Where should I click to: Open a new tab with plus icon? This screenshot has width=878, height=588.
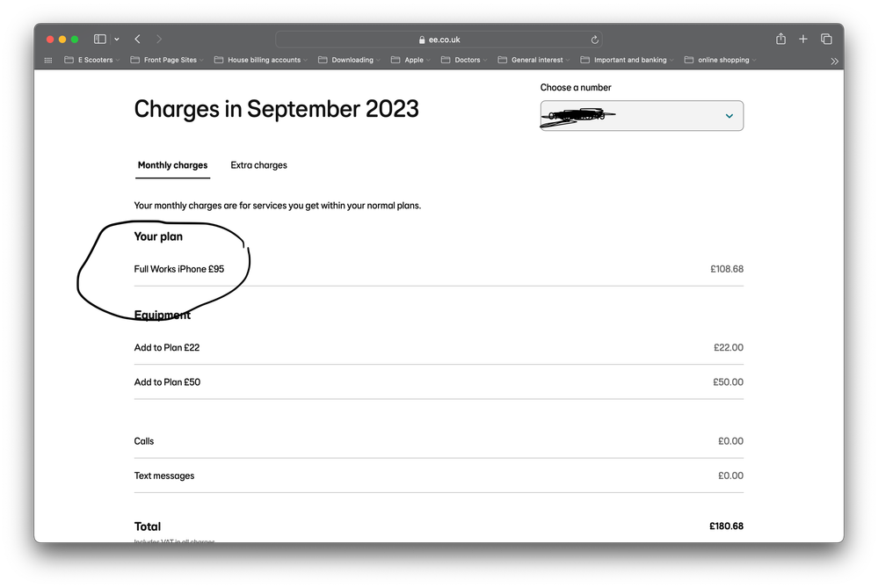pyautogui.click(x=803, y=39)
